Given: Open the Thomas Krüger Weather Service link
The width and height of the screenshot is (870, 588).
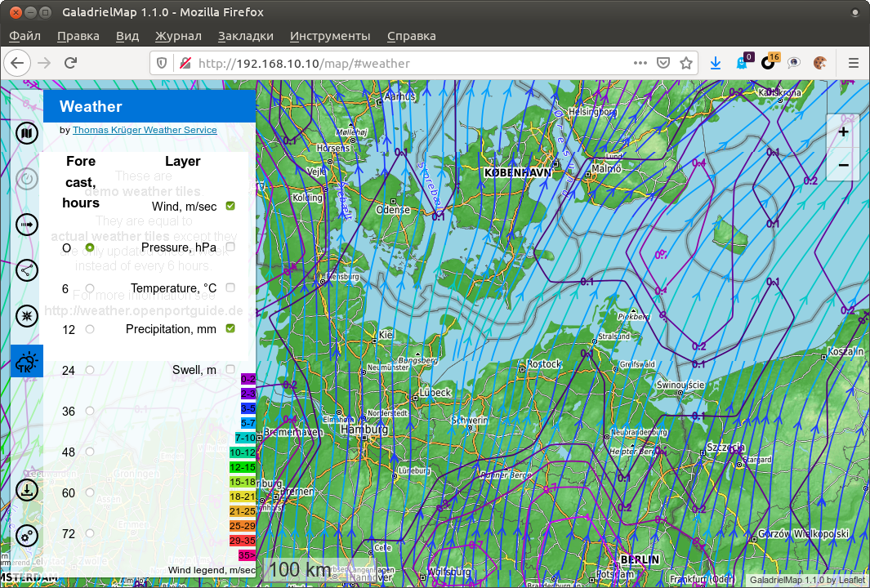Looking at the screenshot, I should click(x=145, y=130).
